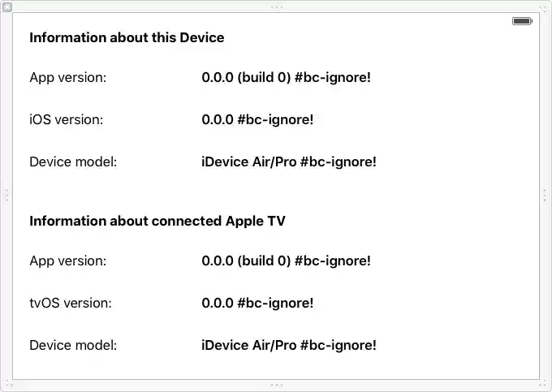Select the 'tvOS version:' label
Viewport: 552px width, 392px height.
(71, 304)
